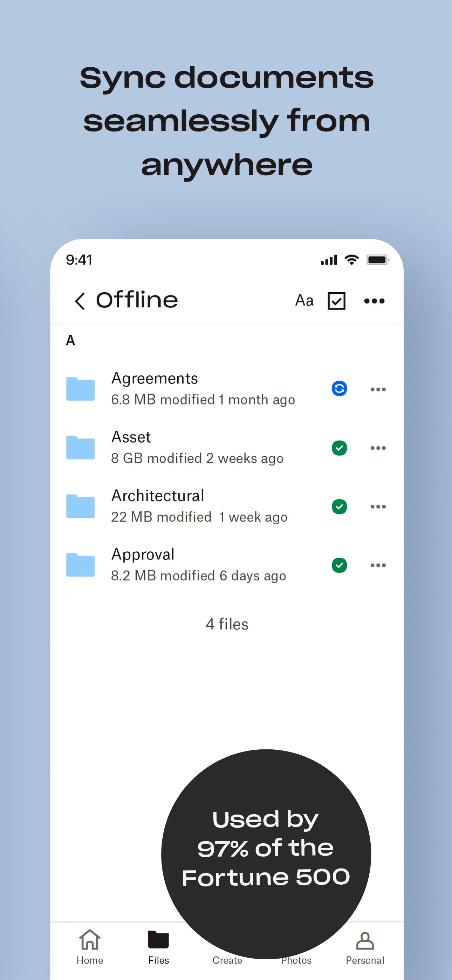The height and width of the screenshot is (980, 452).
Task: Tap the 'A' section header
Action: point(70,340)
